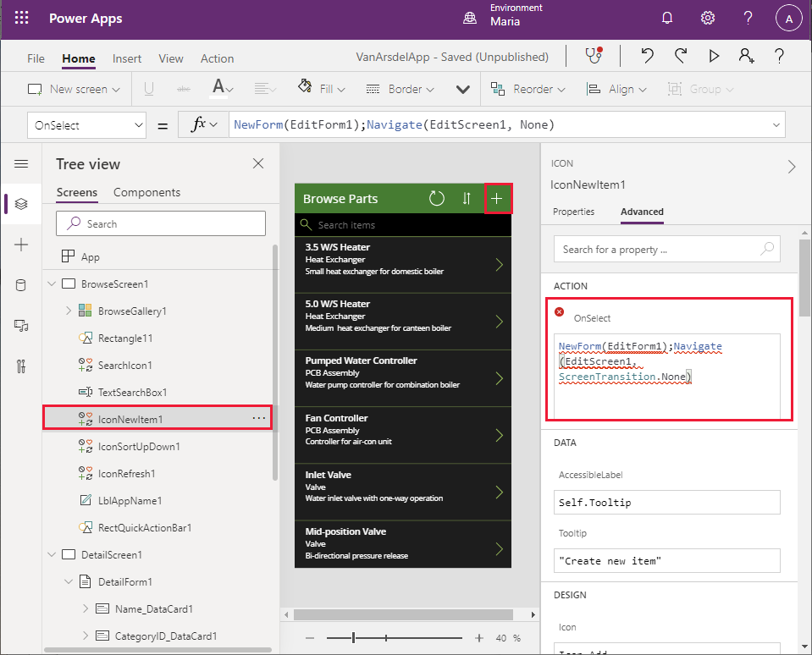Open the Insert menu
The height and width of the screenshot is (655, 812).
click(127, 58)
